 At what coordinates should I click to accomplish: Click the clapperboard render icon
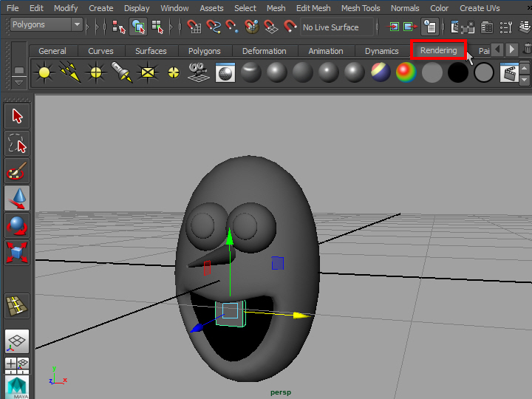coord(508,72)
